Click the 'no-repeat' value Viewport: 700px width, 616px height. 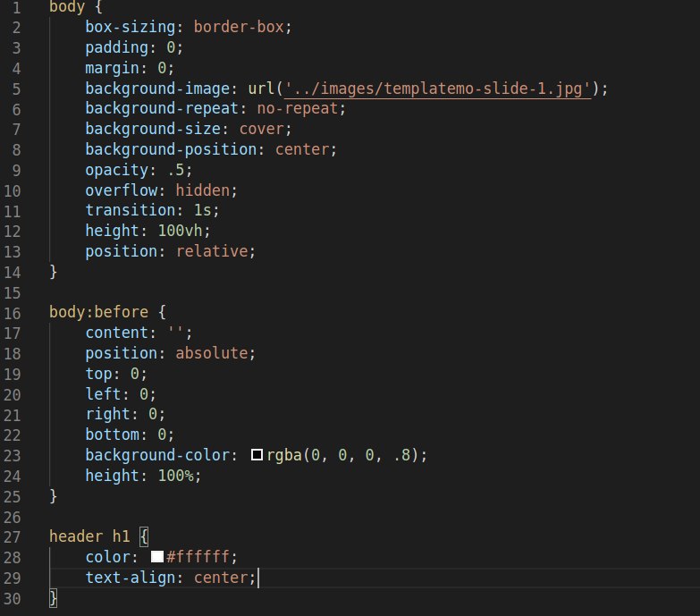[x=297, y=108]
